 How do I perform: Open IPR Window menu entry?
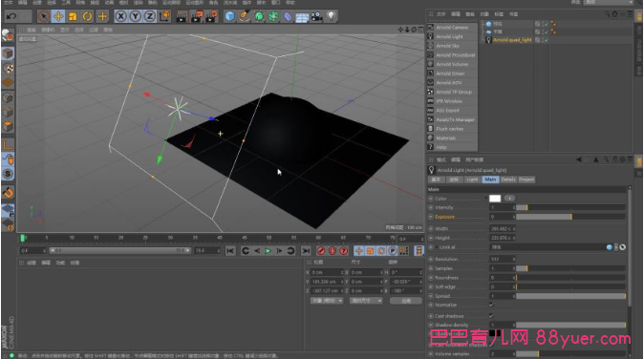tap(449, 101)
